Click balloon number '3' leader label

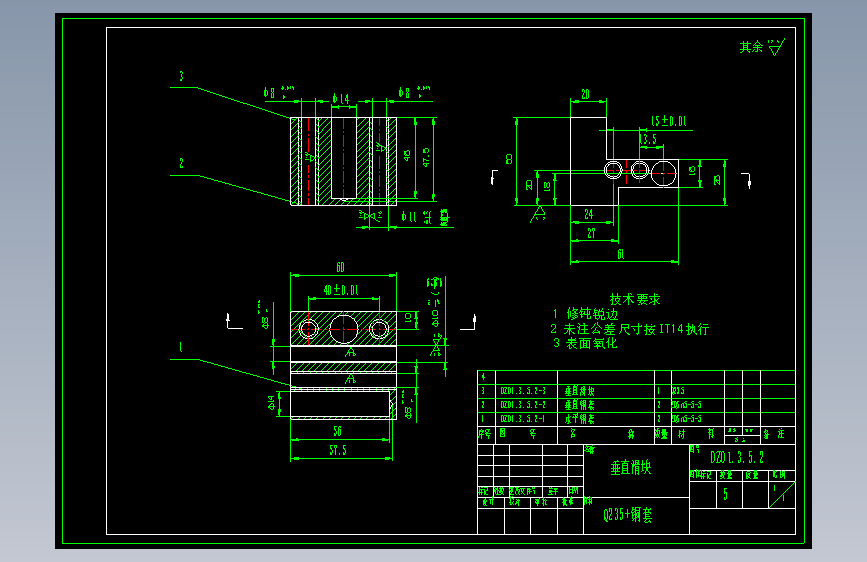181,76
